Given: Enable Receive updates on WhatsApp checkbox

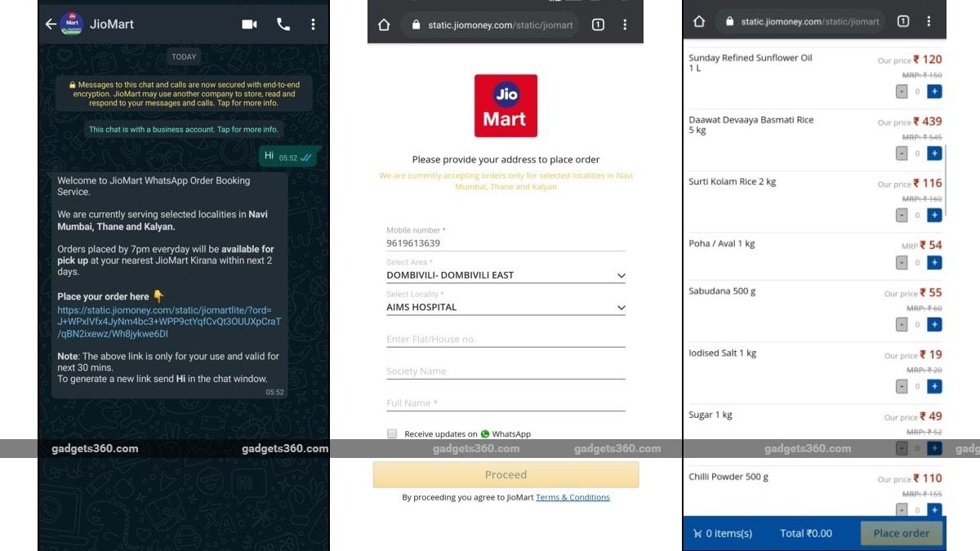Looking at the screenshot, I should pyautogui.click(x=392, y=433).
